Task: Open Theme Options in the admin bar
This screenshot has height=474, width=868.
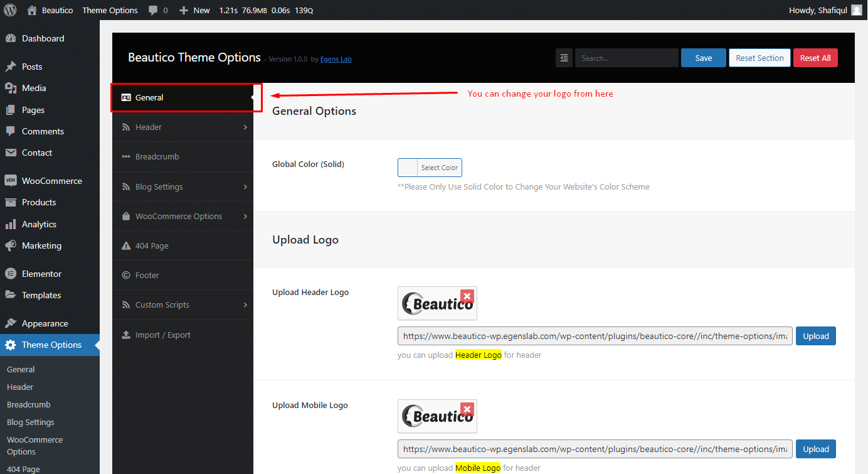Action: point(110,10)
